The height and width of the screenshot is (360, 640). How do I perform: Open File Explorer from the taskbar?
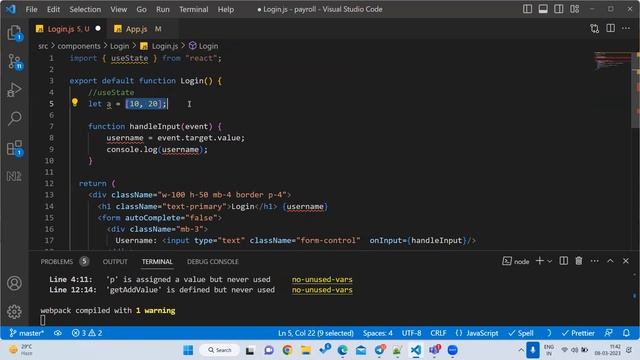click(306, 350)
